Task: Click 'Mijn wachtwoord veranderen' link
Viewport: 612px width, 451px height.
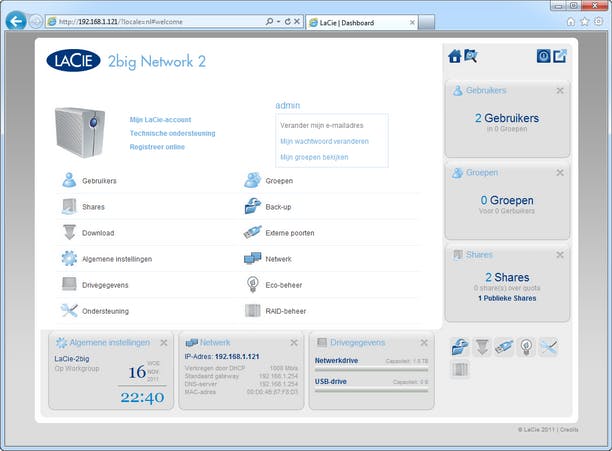Action: [x=324, y=142]
